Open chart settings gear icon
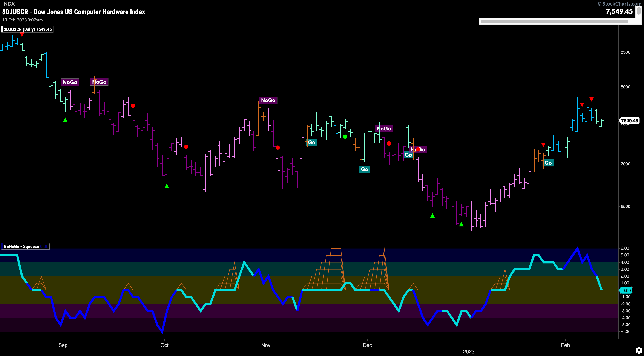 click(x=639, y=350)
